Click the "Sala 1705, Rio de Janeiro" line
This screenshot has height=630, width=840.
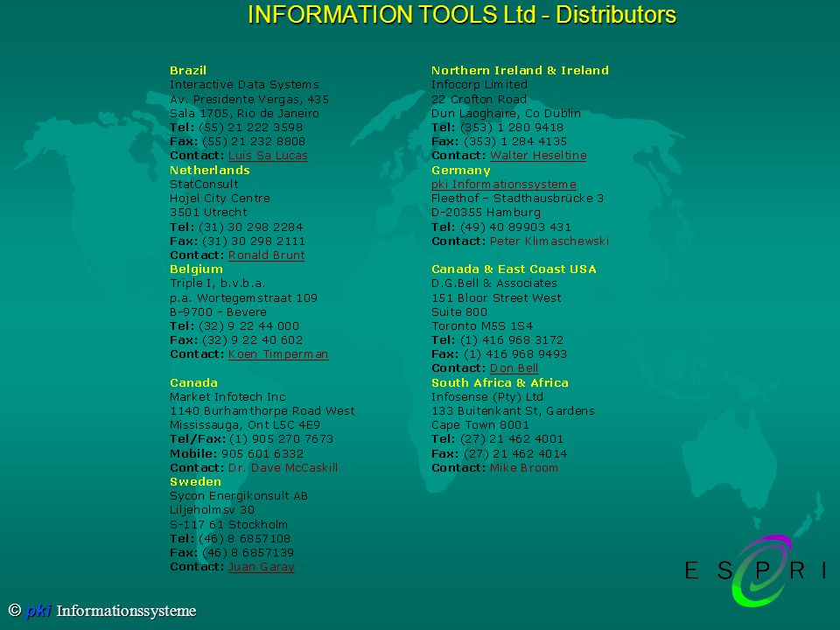coord(244,114)
